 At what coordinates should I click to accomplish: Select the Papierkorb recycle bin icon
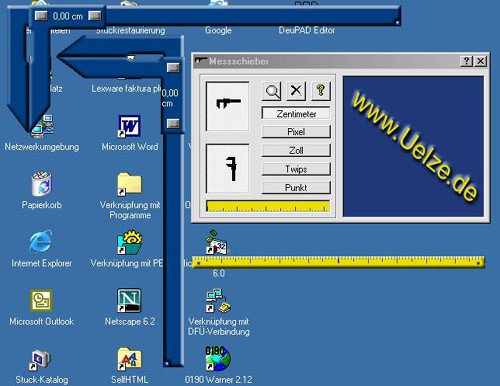(x=42, y=184)
